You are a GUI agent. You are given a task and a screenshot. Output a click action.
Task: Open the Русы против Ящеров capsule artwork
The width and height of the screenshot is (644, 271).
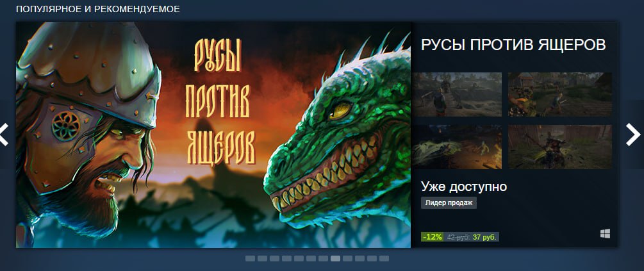click(x=213, y=135)
